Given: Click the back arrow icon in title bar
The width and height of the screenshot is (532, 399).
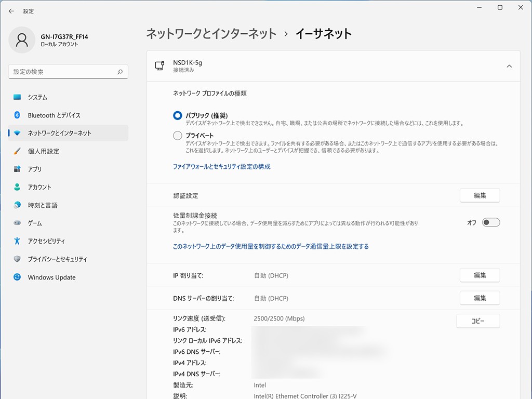Looking at the screenshot, I should tap(11, 11).
